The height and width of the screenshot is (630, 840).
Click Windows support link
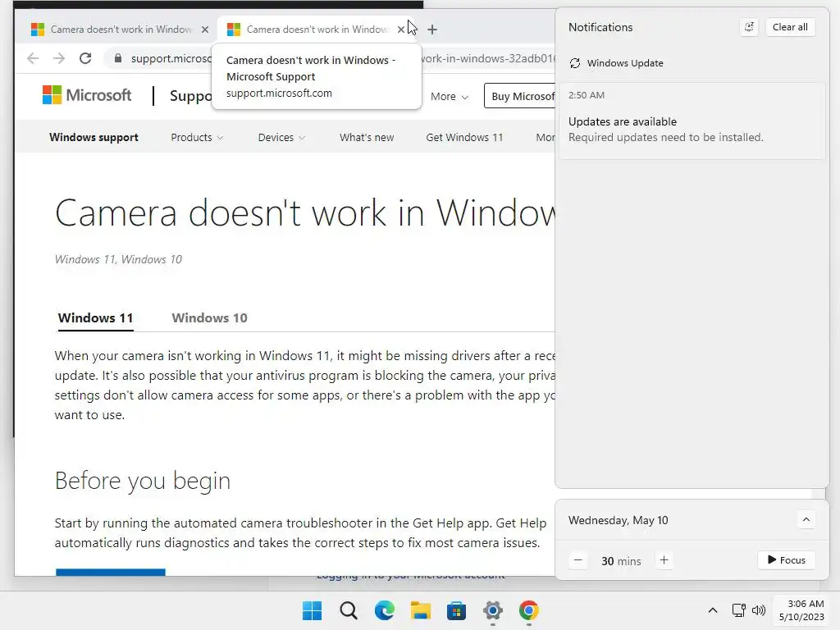tap(94, 138)
